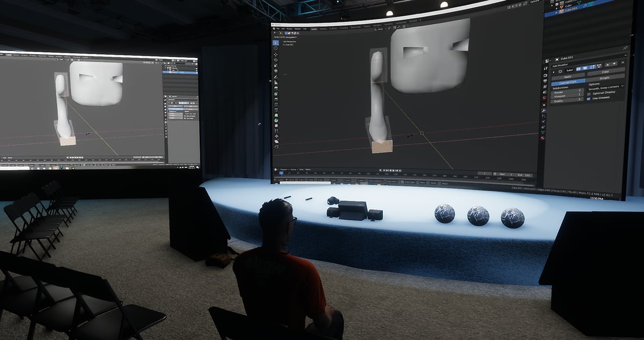Select the Cursor tool in Blender's toolbar

coord(276,48)
